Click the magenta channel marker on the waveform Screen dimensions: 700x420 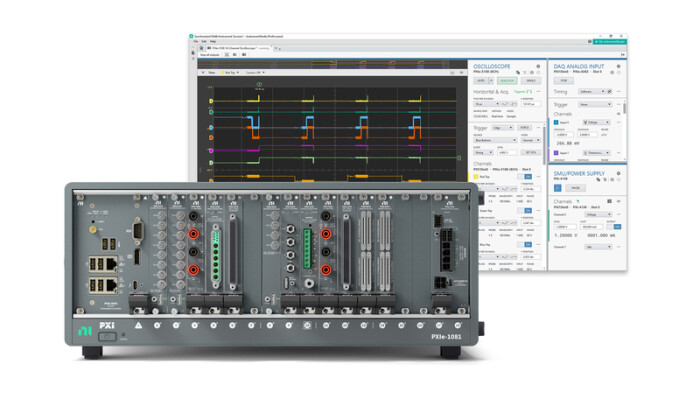pyautogui.click(x=211, y=150)
